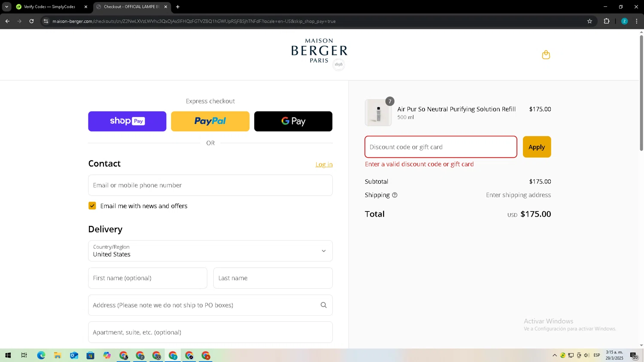Image resolution: width=644 pixels, height=362 pixels.
Task: Click the email or mobile phone number field
Action: [x=210, y=185]
